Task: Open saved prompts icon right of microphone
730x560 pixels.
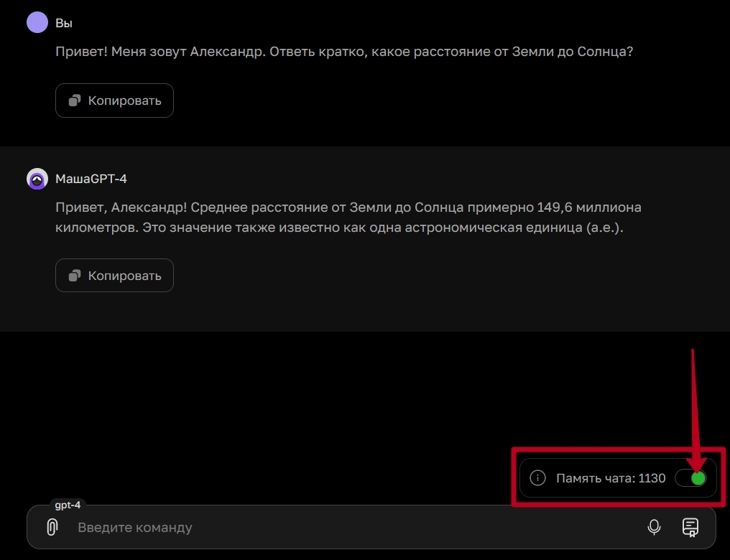Action: [690, 528]
